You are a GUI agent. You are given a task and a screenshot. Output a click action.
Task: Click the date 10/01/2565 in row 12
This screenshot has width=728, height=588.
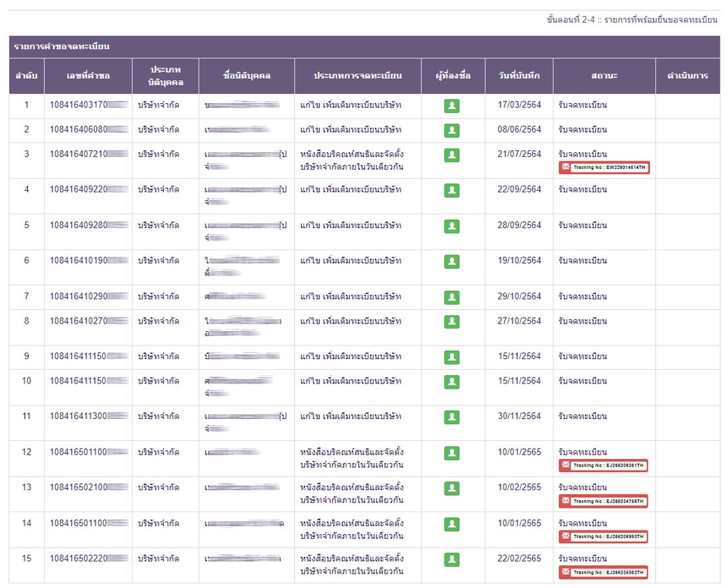click(x=519, y=452)
